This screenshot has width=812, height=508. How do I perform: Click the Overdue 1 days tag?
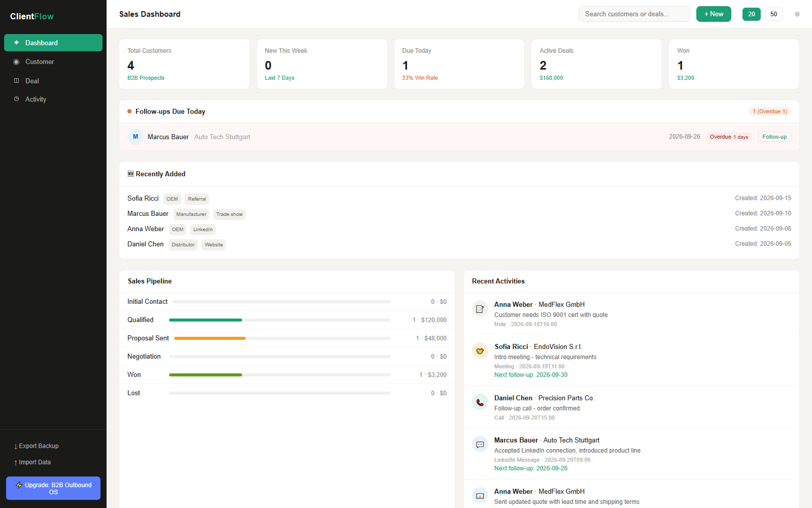[x=729, y=137]
